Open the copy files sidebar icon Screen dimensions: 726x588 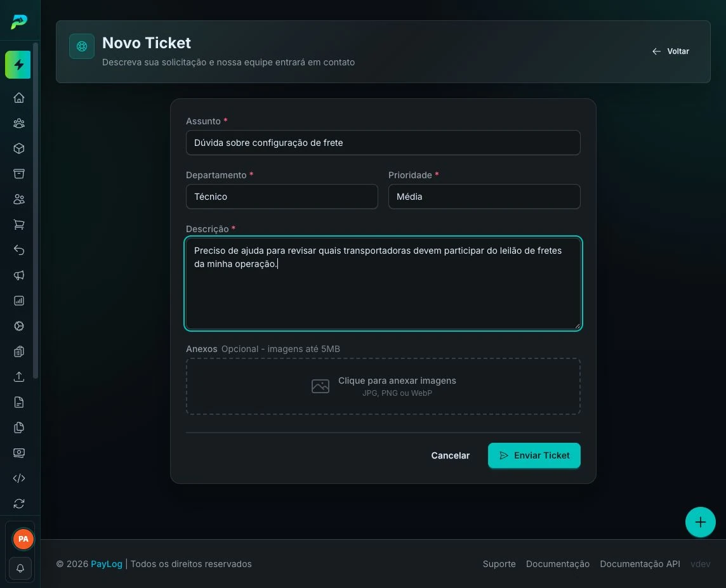pyautogui.click(x=19, y=428)
